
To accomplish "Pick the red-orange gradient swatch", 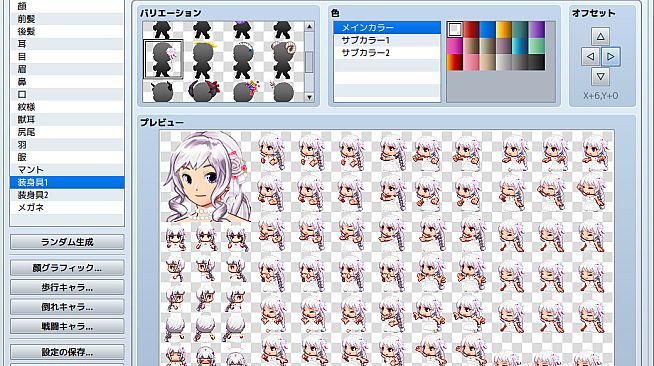I will coord(455,62).
